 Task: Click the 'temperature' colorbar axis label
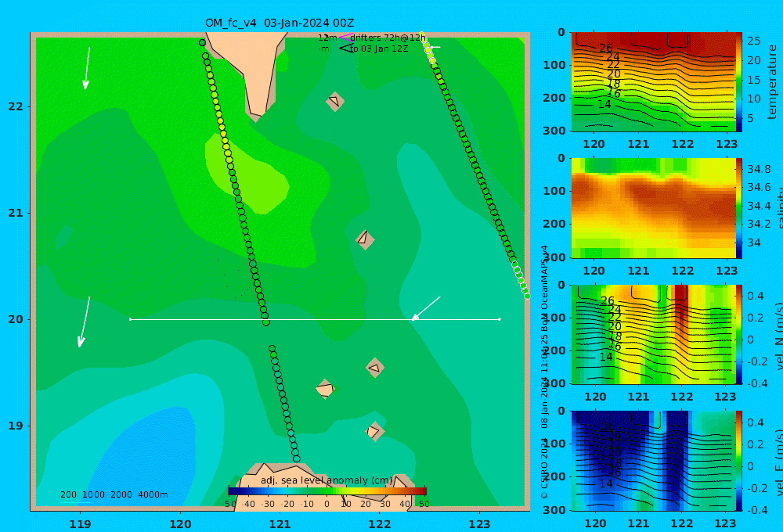[x=772, y=82]
